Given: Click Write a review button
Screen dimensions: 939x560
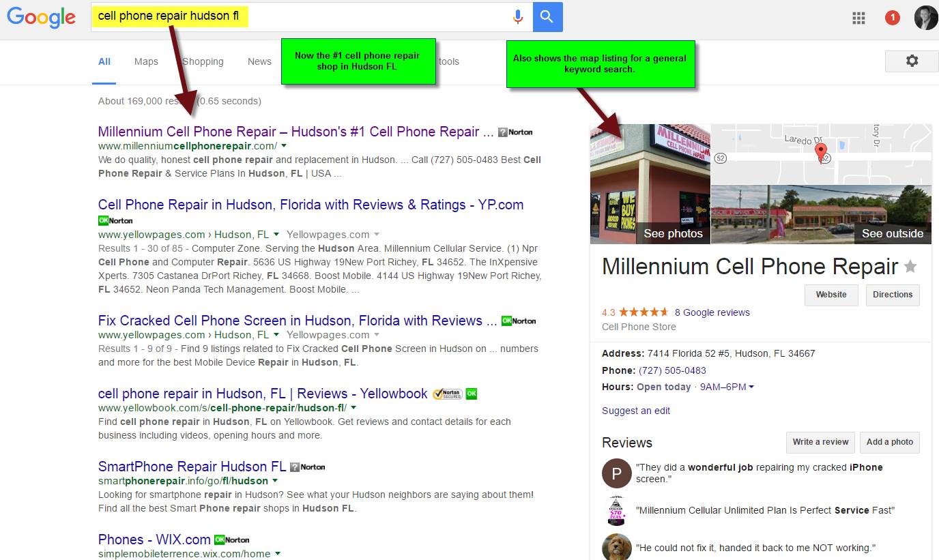Looking at the screenshot, I should 820,442.
